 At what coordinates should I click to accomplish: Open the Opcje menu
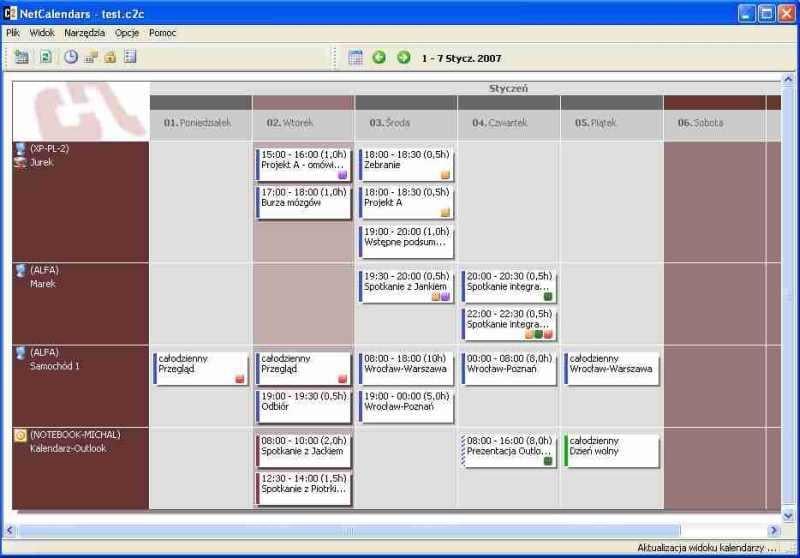[x=126, y=33]
